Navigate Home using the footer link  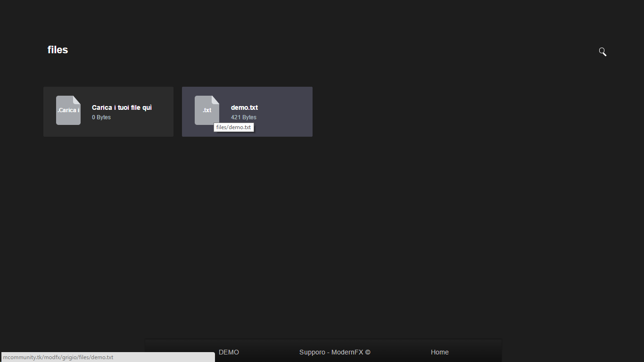[x=439, y=352]
